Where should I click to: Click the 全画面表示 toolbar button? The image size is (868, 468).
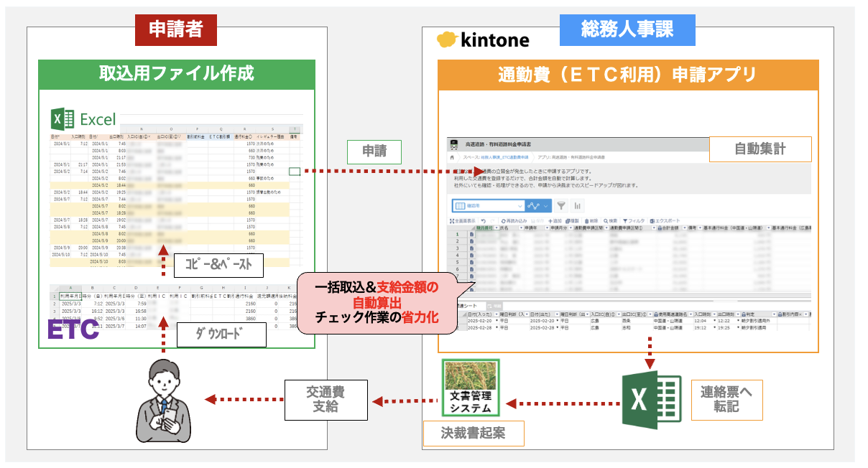[462, 220]
